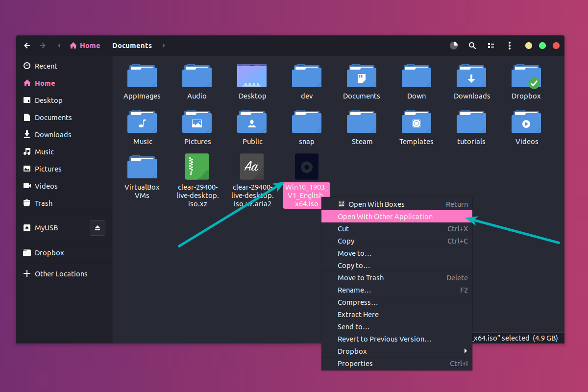Image resolution: width=588 pixels, height=392 pixels.
Task: Choose Rename… in context menu
Action: click(396, 290)
